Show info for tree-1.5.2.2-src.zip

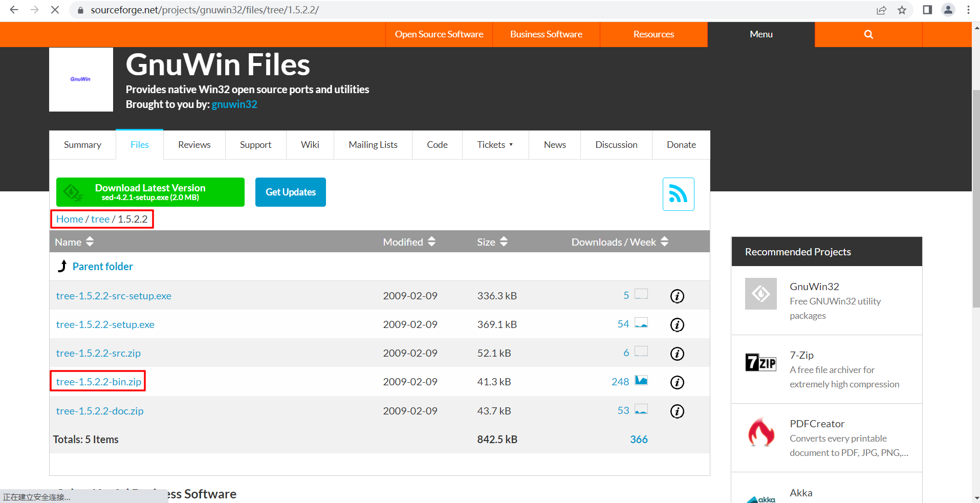pos(677,354)
